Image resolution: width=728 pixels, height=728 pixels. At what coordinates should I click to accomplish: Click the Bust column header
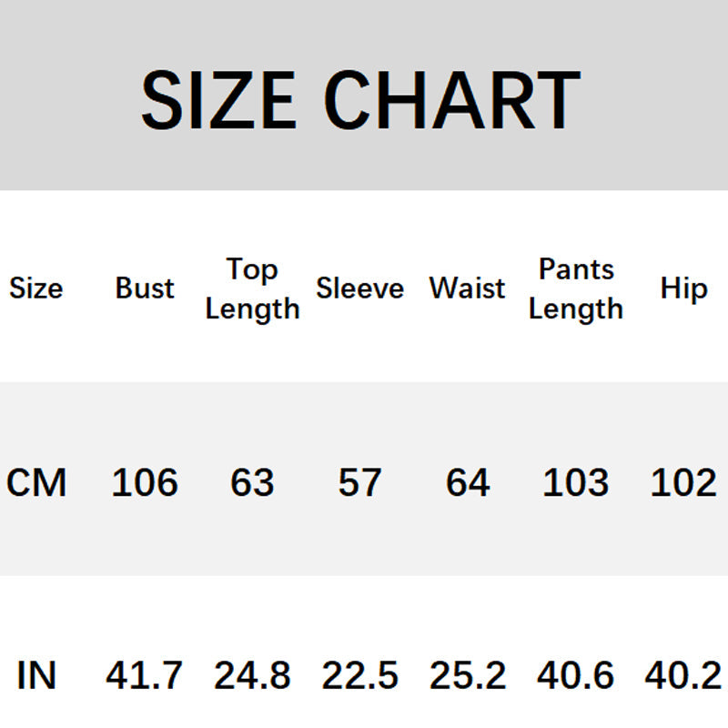145,288
